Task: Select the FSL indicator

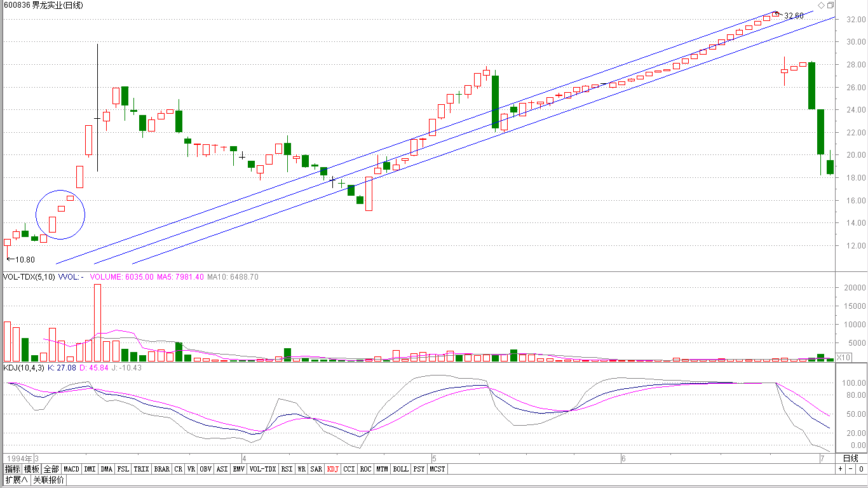Action: pos(123,469)
